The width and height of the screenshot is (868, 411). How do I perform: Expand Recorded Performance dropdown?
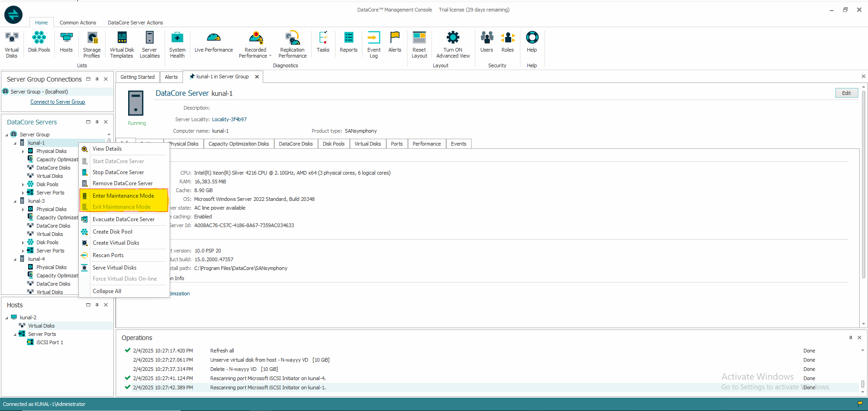click(270, 56)
